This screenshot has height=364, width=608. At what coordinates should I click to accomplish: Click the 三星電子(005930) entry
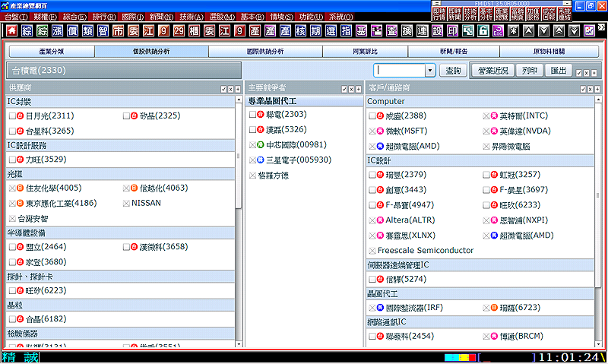pos(299,160)
